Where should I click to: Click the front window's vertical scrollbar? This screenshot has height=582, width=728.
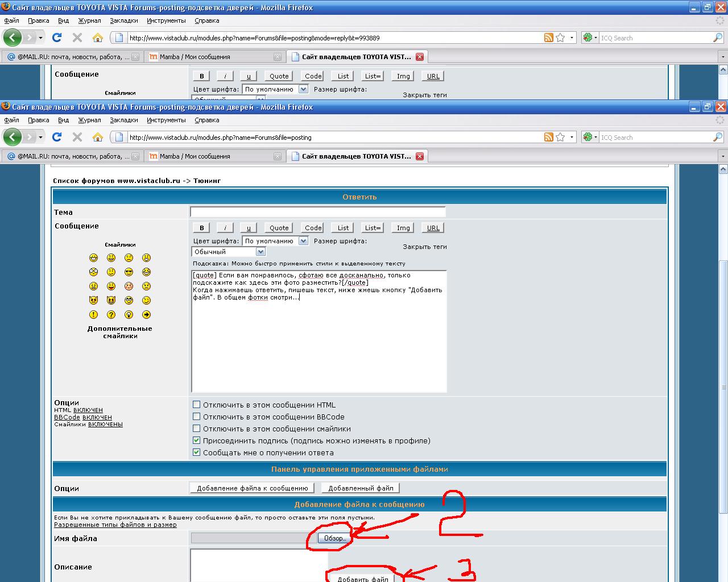(723, 386)
